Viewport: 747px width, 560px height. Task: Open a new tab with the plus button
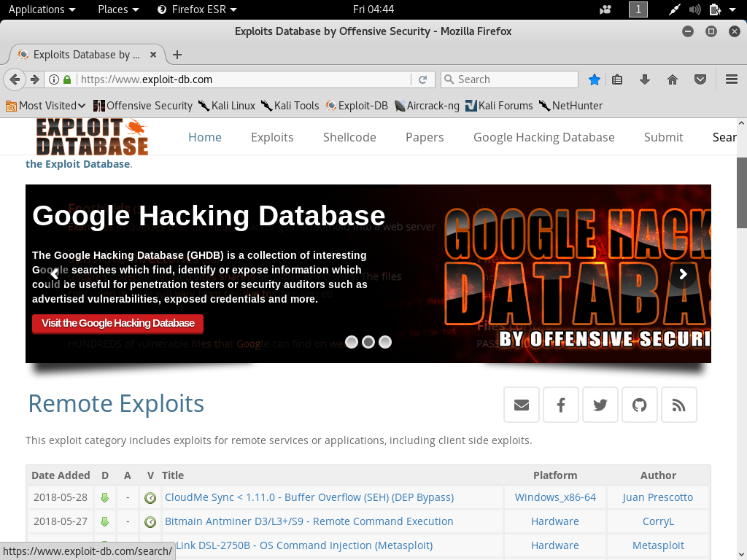[177, 55]
